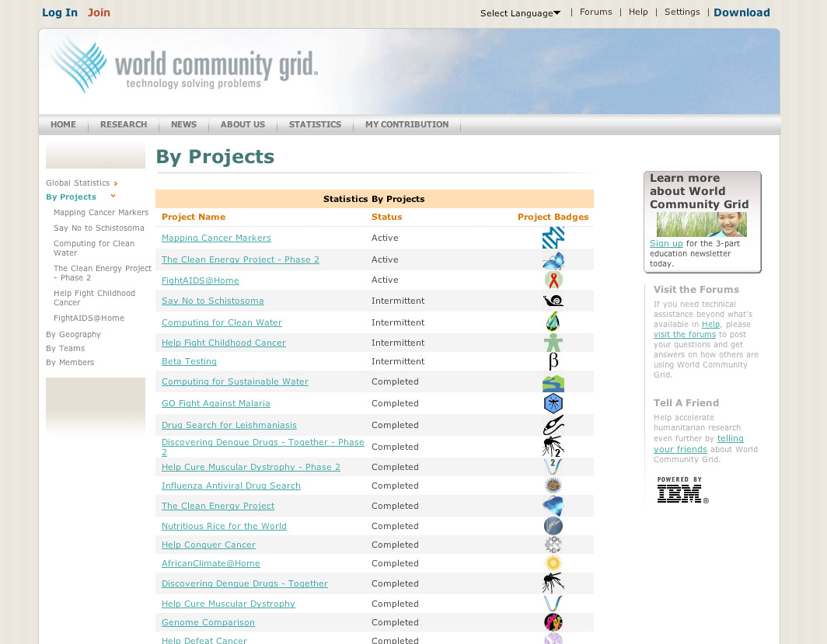Open the HOME navigation tab

pyautogui.click(x=63, y=124)
